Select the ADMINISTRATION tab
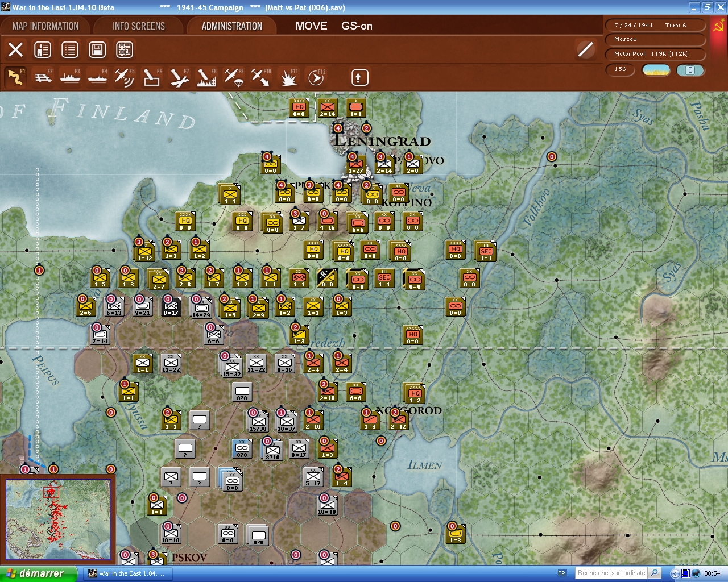Image resolution: width=728 pixels, height=582 pixels. coord(231,26)
